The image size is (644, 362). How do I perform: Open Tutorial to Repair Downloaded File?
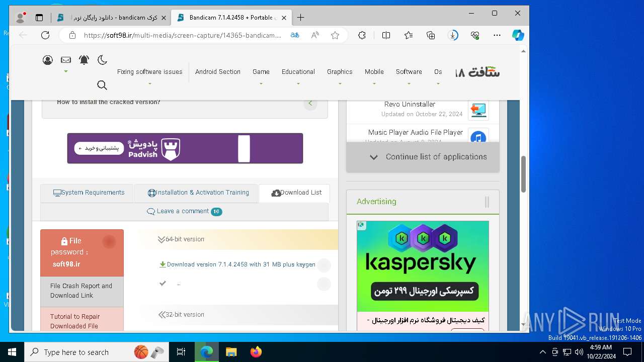(x=82, y=320)
